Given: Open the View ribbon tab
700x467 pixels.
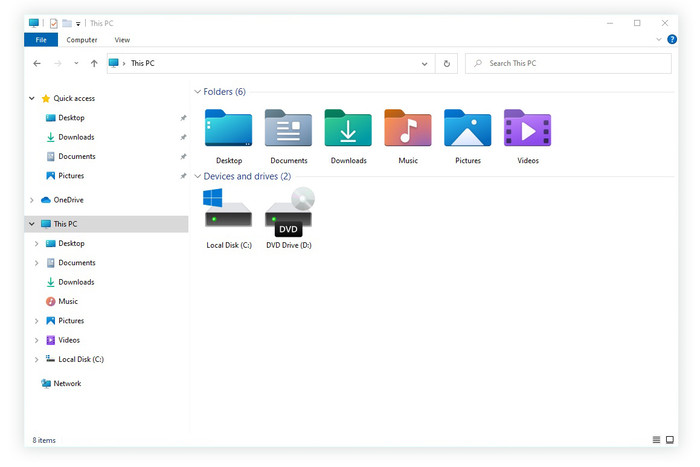Looking at the screenshot, I should (122, 40).
